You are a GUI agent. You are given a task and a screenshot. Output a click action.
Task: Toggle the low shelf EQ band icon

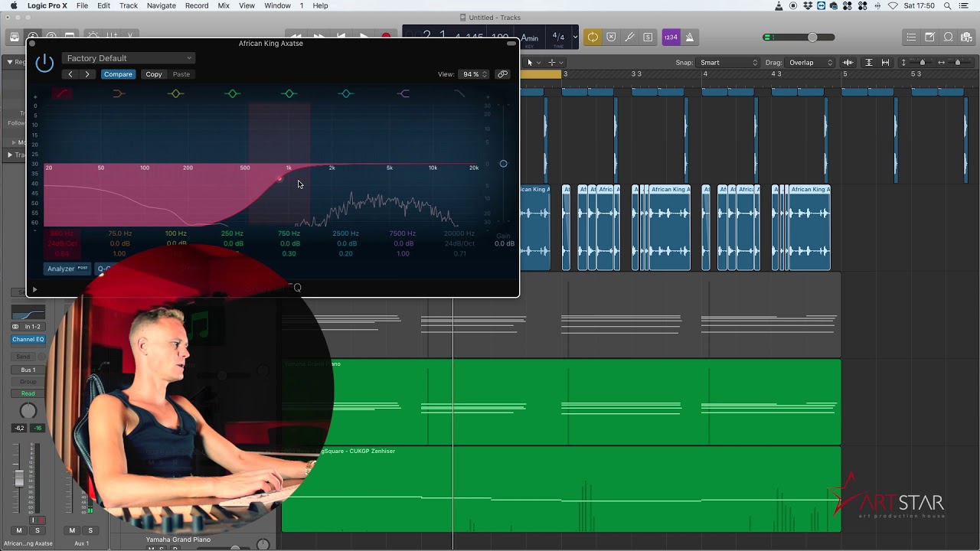pos(119,93)
